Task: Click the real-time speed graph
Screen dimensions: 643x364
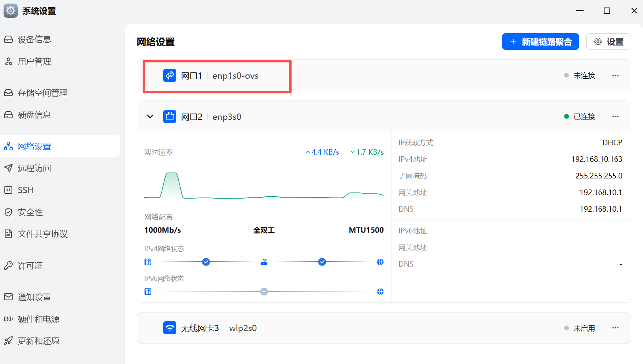Action: click(x=264, y=185)
